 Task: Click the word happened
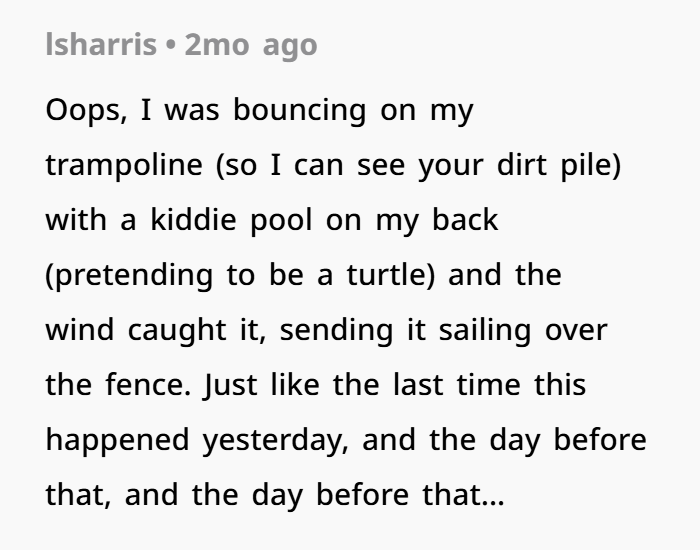118,440
